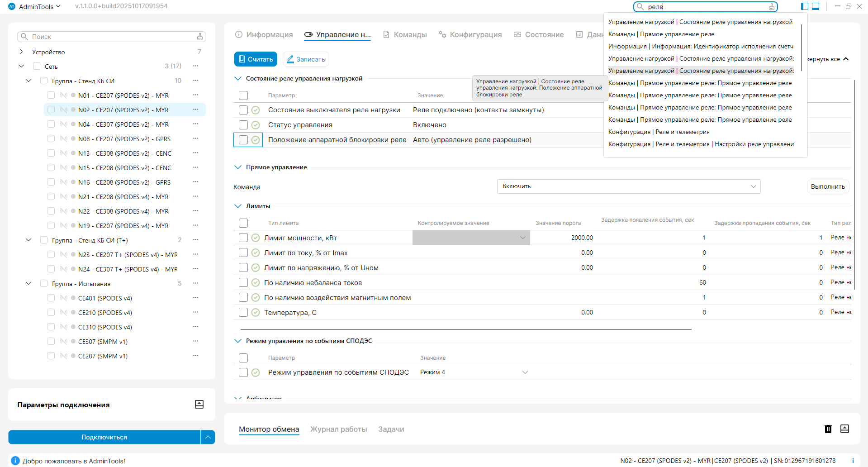Check the Статус управления row checkbox
The image size is (868, 467).
[x=243, y=125]
